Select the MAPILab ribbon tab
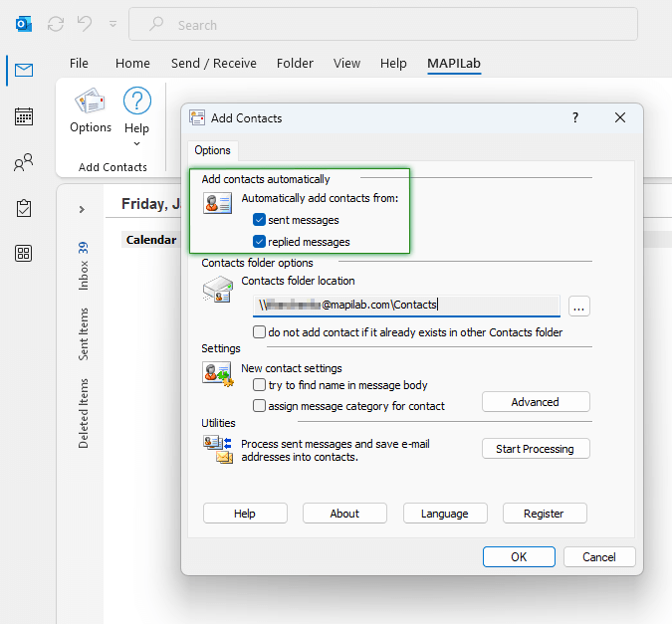This screenshot has width=672, height=624. click(454, 64)
